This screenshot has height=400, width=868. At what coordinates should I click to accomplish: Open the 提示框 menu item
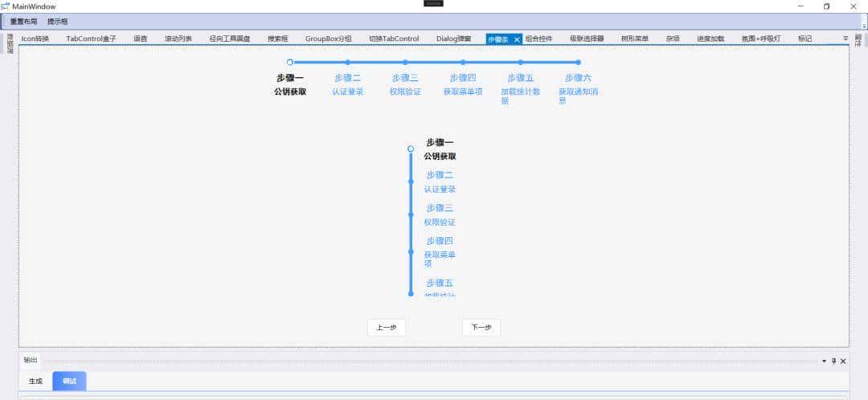58,22
